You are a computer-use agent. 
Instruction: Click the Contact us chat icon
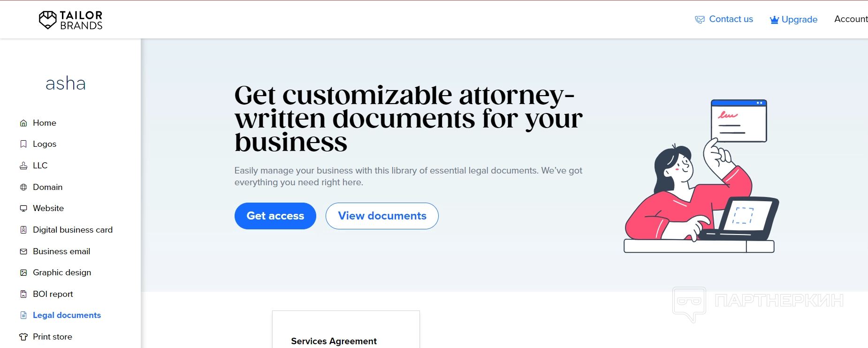[700, 19]
